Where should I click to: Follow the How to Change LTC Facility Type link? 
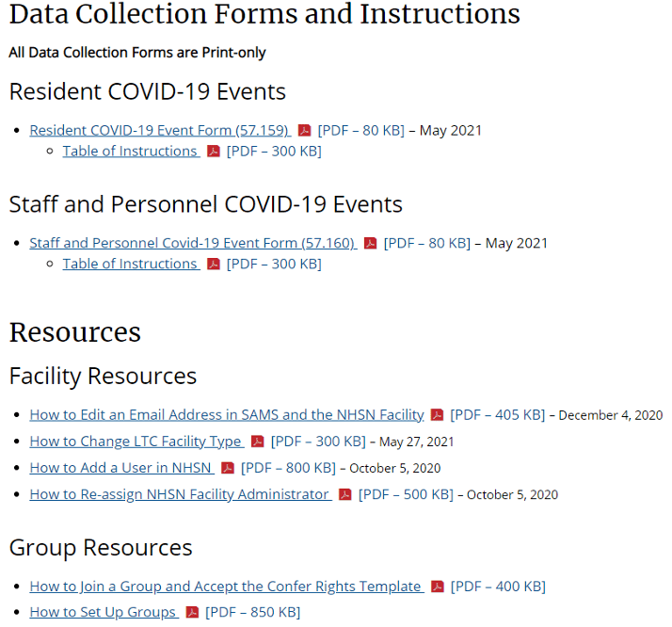(136, 442)
